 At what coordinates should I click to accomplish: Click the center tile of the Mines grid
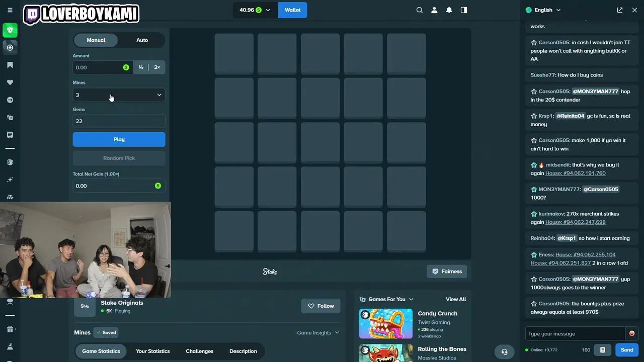click(320, 142)
